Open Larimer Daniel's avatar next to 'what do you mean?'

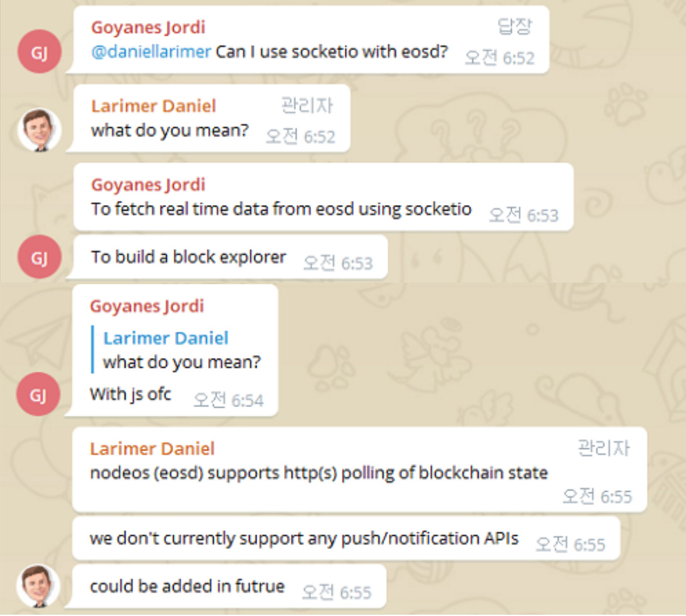[40, 130]
